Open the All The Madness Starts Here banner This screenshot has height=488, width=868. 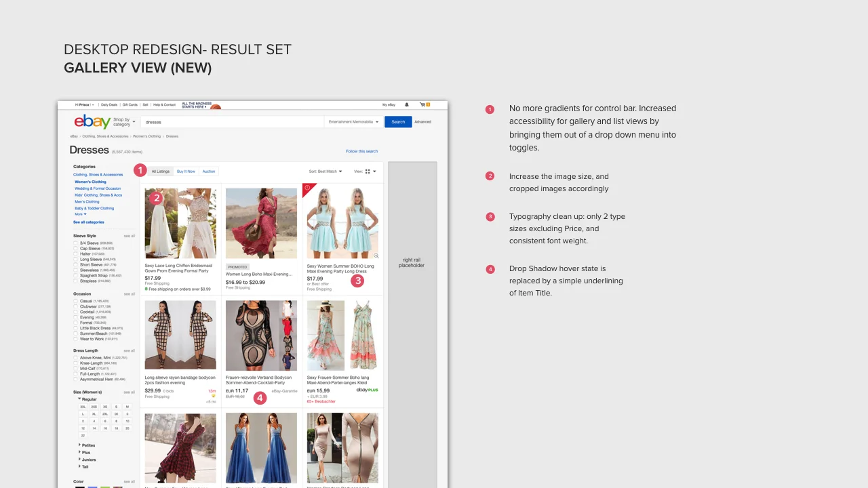pos(201,105)
